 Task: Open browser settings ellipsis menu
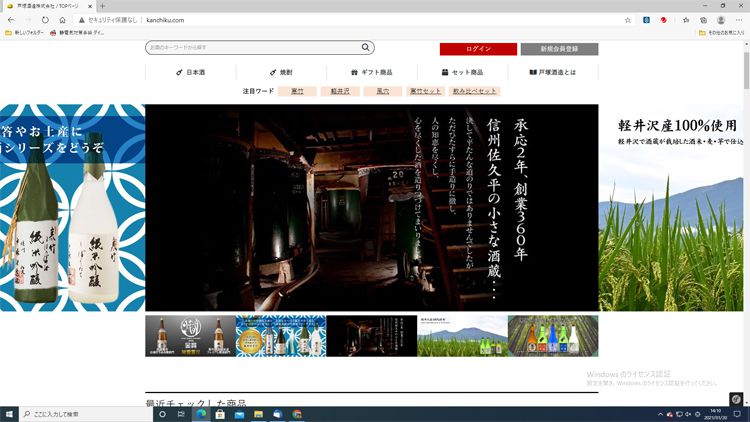tap(739, 20)
